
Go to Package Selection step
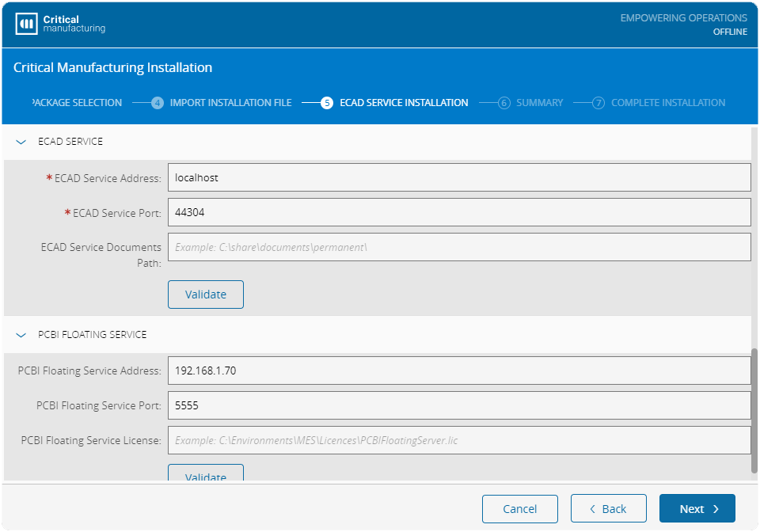[77, 103]
